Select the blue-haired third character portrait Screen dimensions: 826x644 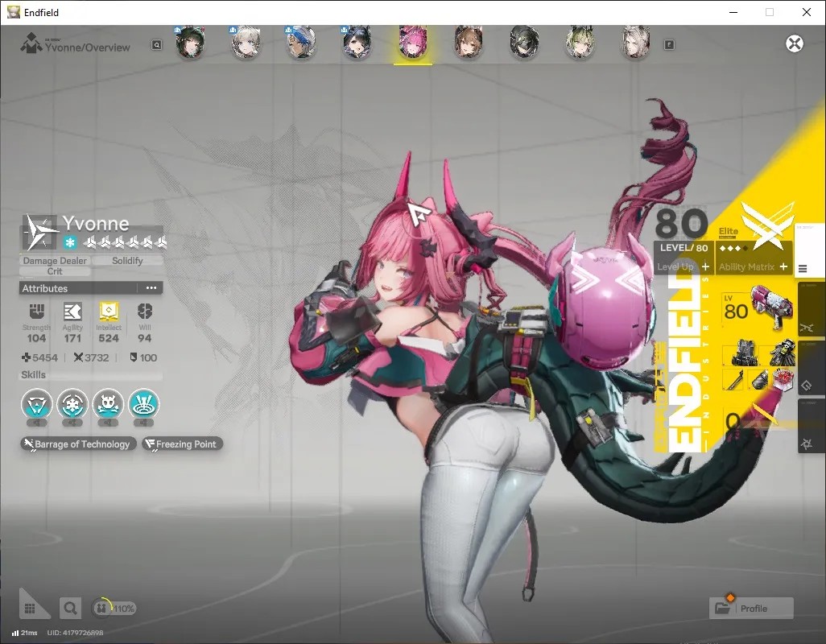pos(301,43)
